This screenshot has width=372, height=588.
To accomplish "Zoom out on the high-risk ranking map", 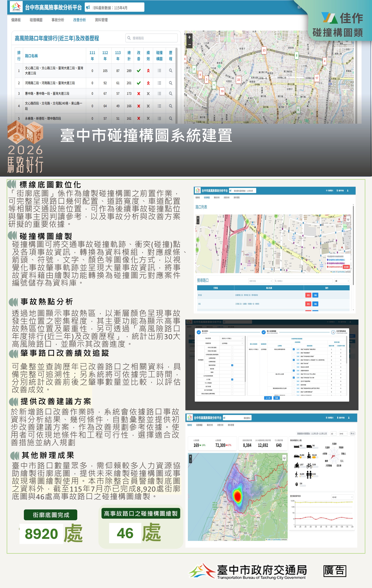I will point(189,44).
